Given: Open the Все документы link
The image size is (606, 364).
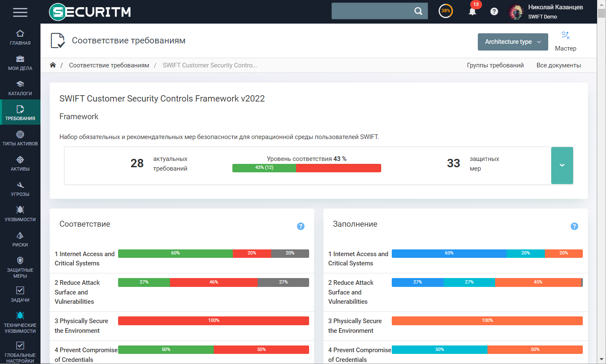Looking at the screenshot, I should tap(558, 65).
